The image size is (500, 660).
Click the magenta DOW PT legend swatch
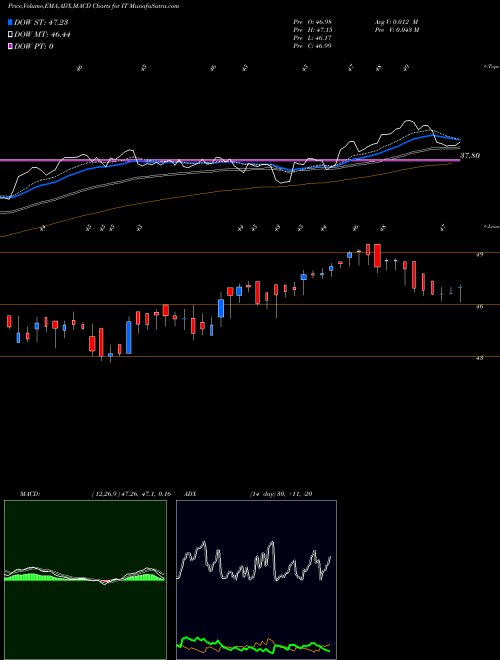point(11,46)
